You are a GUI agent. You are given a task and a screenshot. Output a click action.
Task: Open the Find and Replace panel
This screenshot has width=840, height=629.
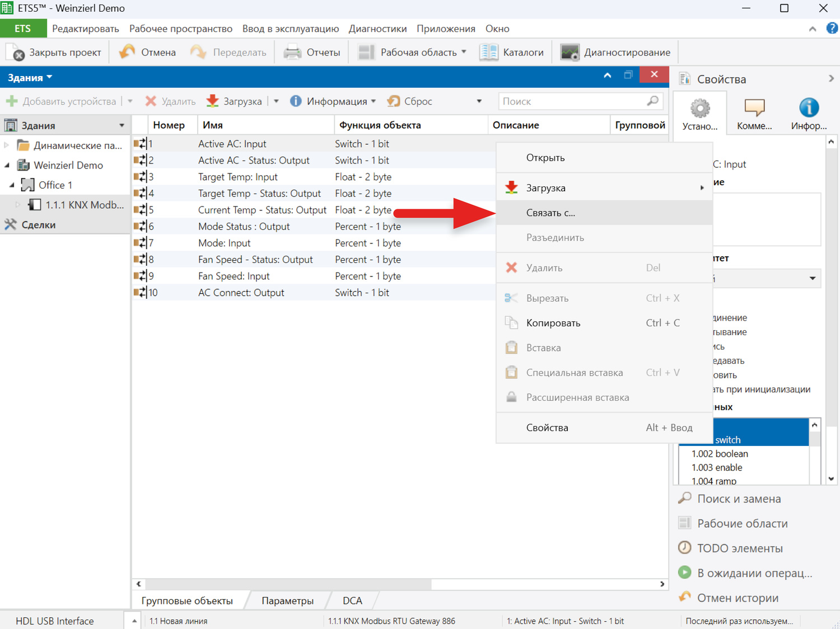click(738, 499)
